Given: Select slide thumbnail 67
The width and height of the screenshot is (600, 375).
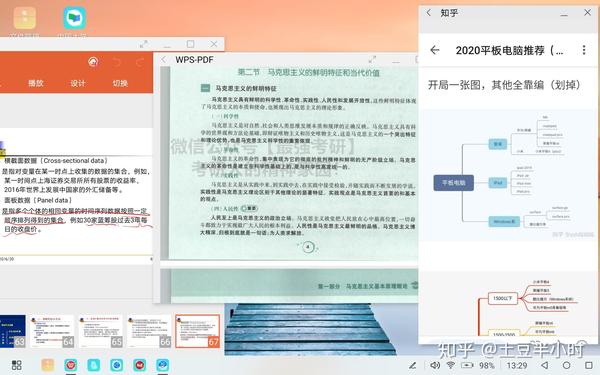Looking at the screenshot, I should (198, 331).
